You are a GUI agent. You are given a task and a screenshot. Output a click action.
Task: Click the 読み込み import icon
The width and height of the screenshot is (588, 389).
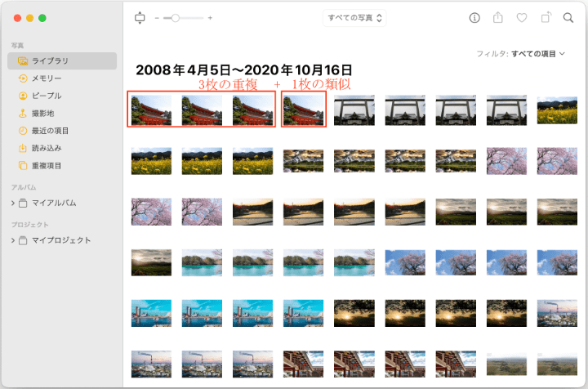23,148
